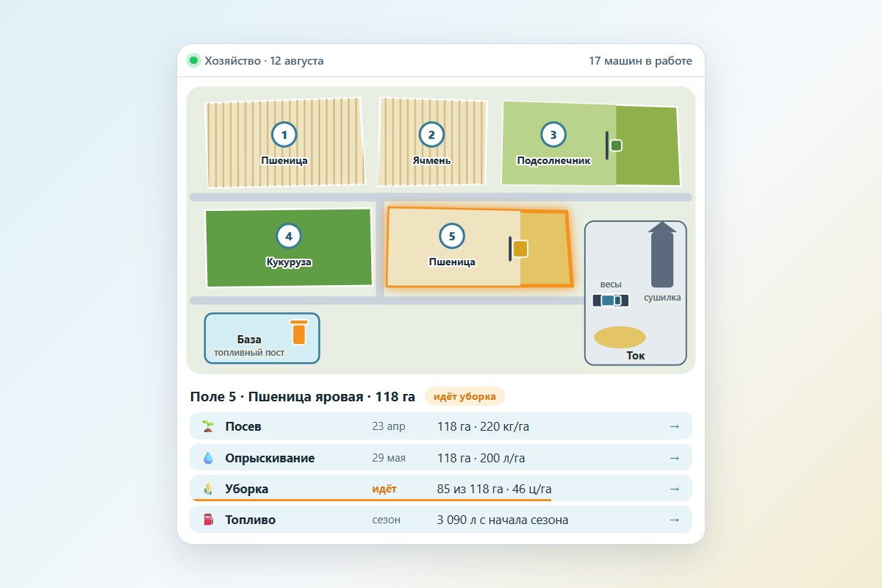Click the orange fuel pump at База
The height and width of the screenshot is (588, 882).
298,333
